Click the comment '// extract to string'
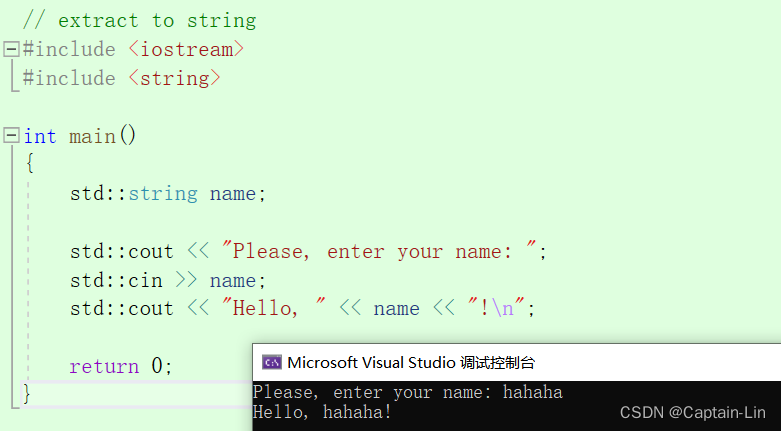 (139, 20)
